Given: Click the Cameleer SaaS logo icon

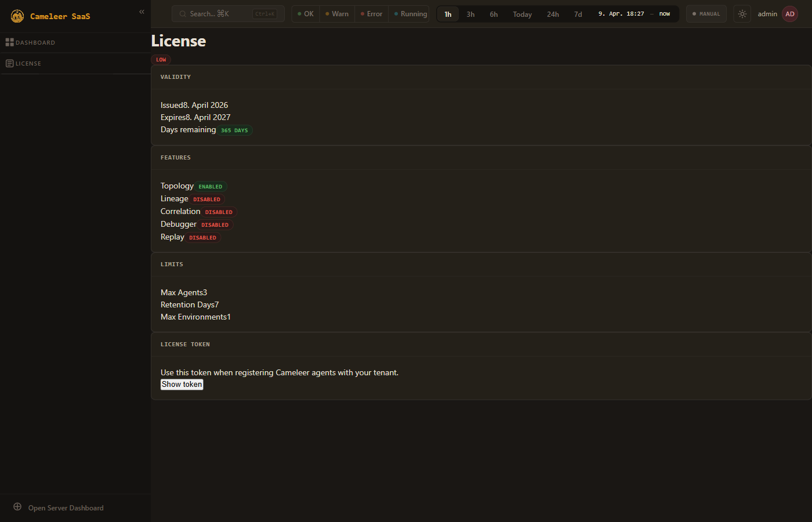Looking at the screenshot, I should click(x=17, y=16).
